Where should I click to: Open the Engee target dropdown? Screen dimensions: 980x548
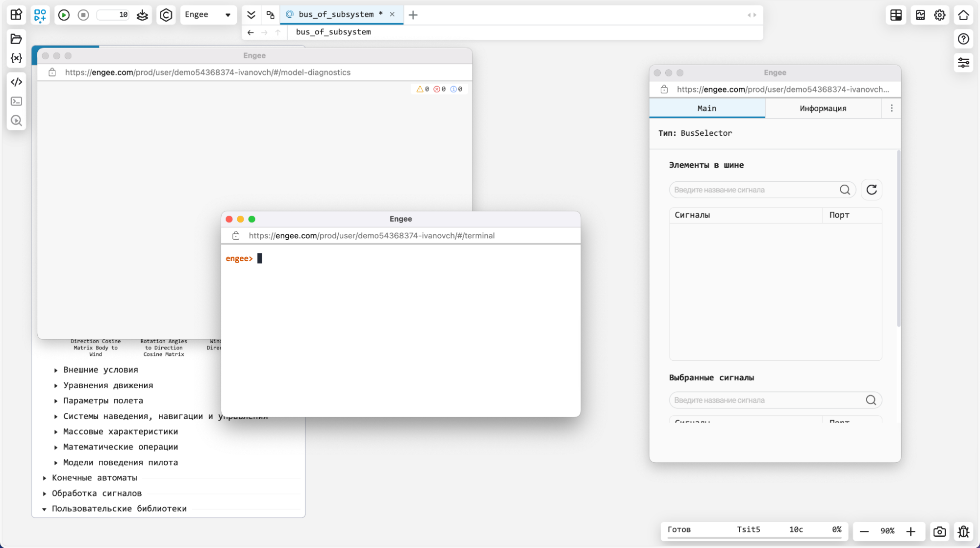208,15
